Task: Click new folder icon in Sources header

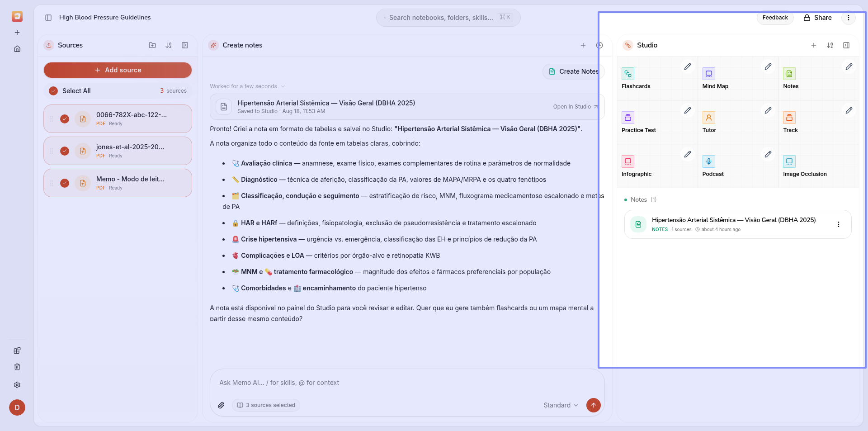Action: [x=152, y=45]
